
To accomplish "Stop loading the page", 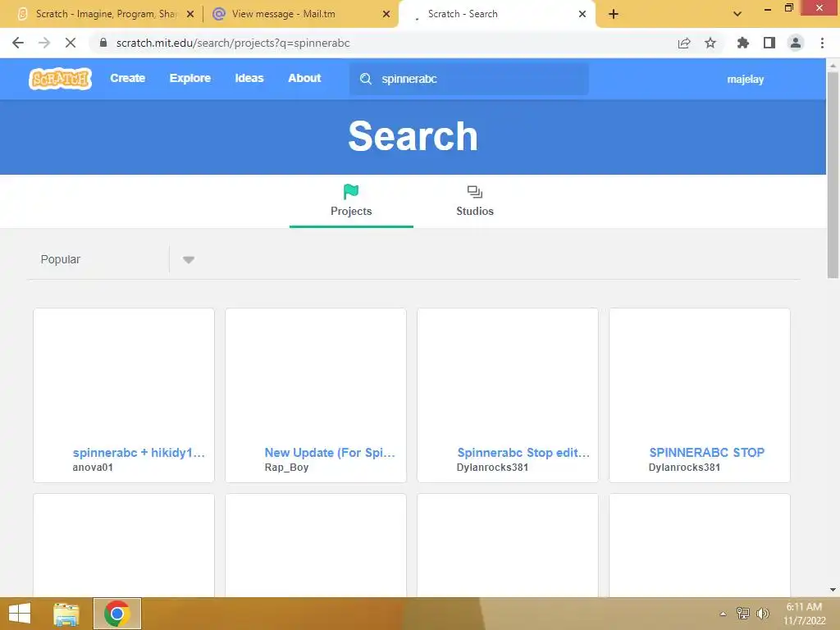I will coord(71,43).
